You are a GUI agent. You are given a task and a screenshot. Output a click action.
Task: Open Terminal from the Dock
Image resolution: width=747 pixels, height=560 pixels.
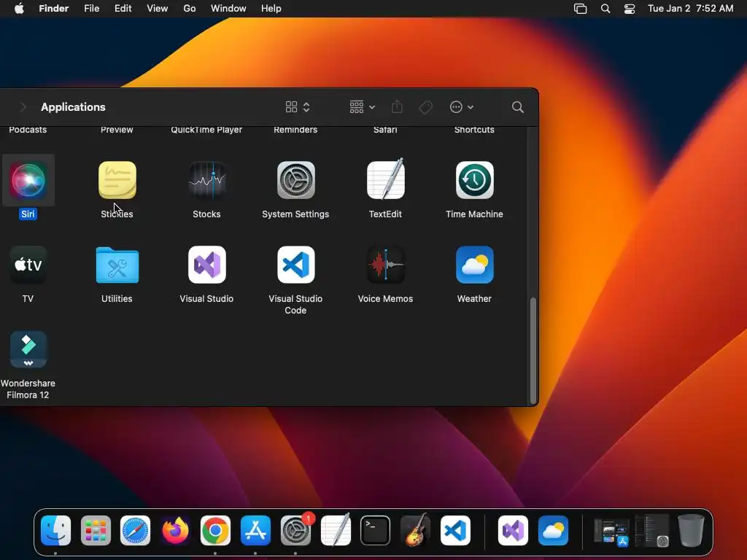376,531
